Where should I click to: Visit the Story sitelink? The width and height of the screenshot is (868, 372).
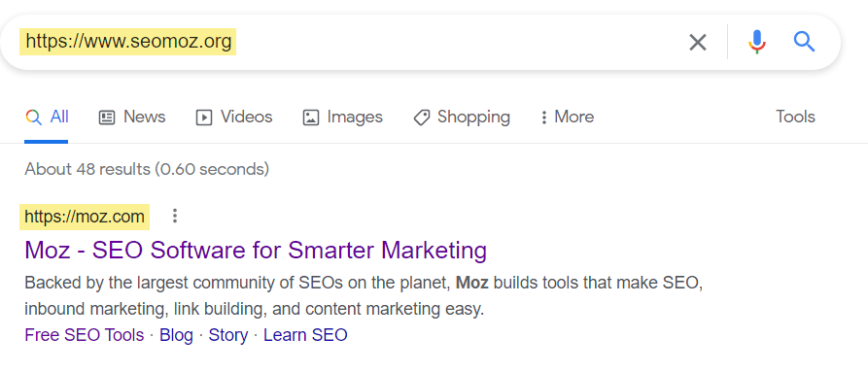pyautogui.click(x=228, y=335)
